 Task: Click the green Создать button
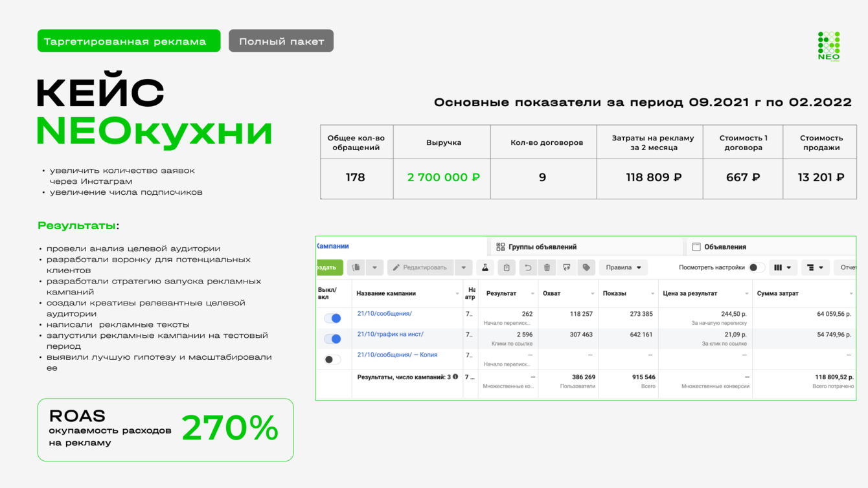tap(330, 267)
